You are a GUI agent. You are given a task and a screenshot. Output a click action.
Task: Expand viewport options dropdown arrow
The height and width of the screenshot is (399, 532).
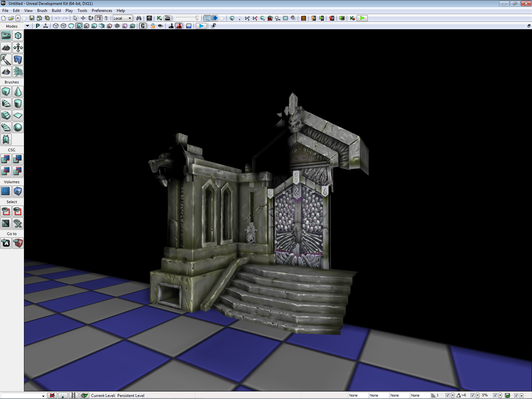click(28, 26)
